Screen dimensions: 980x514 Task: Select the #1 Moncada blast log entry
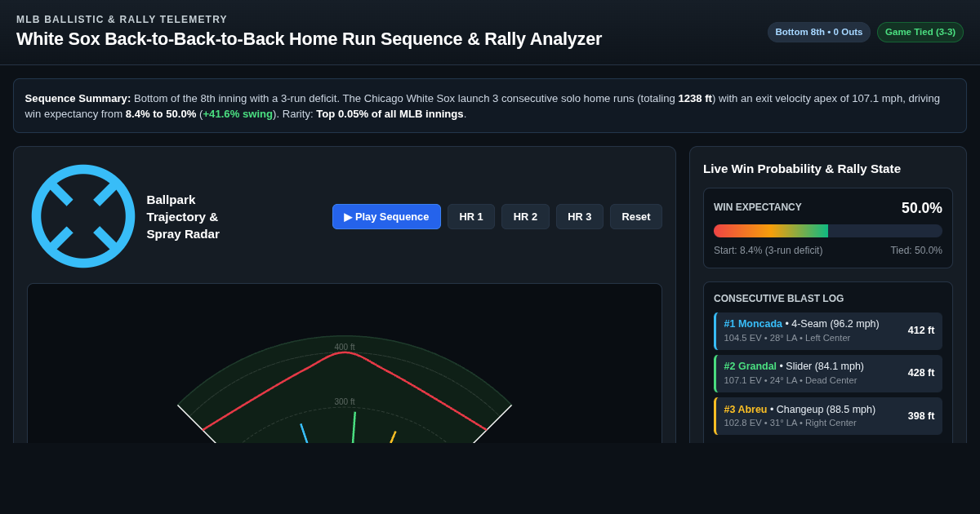click(x=828, y=331)
